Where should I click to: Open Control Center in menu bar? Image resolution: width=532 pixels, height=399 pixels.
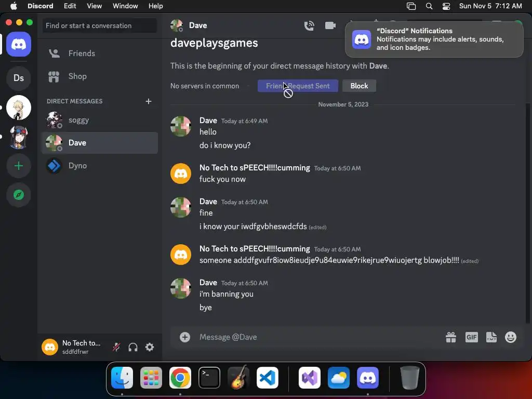pyautogui.click(x=446, y=6)
